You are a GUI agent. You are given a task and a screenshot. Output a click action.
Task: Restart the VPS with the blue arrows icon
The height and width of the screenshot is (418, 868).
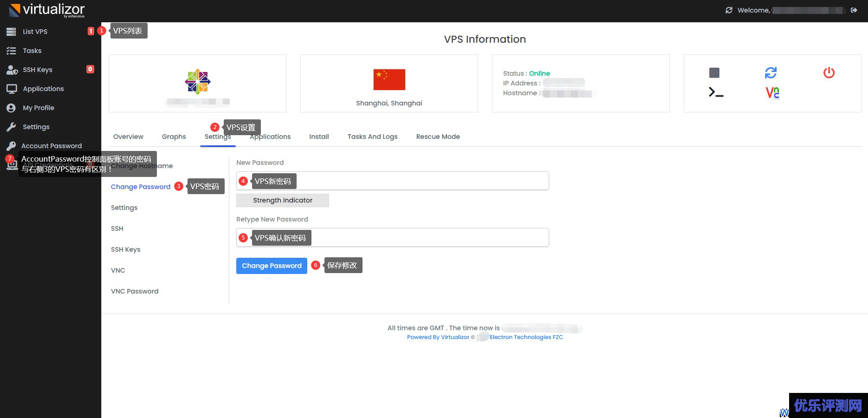click(x=771, y=72)
